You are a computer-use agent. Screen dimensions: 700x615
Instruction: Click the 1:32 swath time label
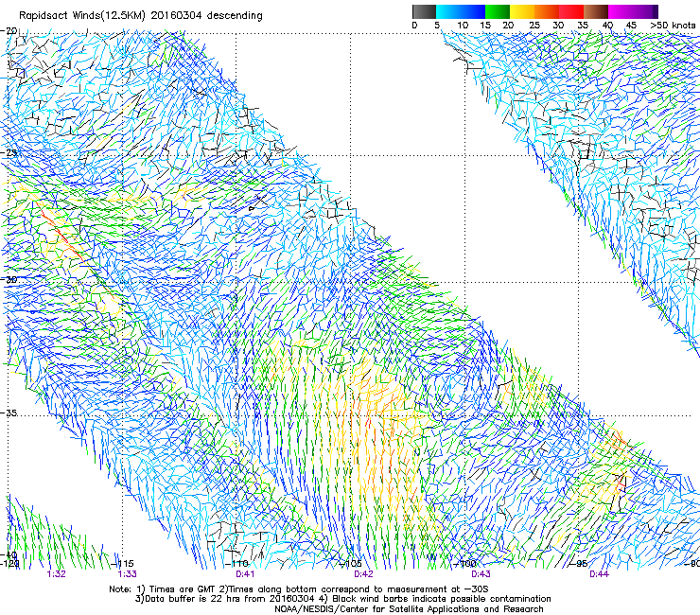click(x=56, y=574)
